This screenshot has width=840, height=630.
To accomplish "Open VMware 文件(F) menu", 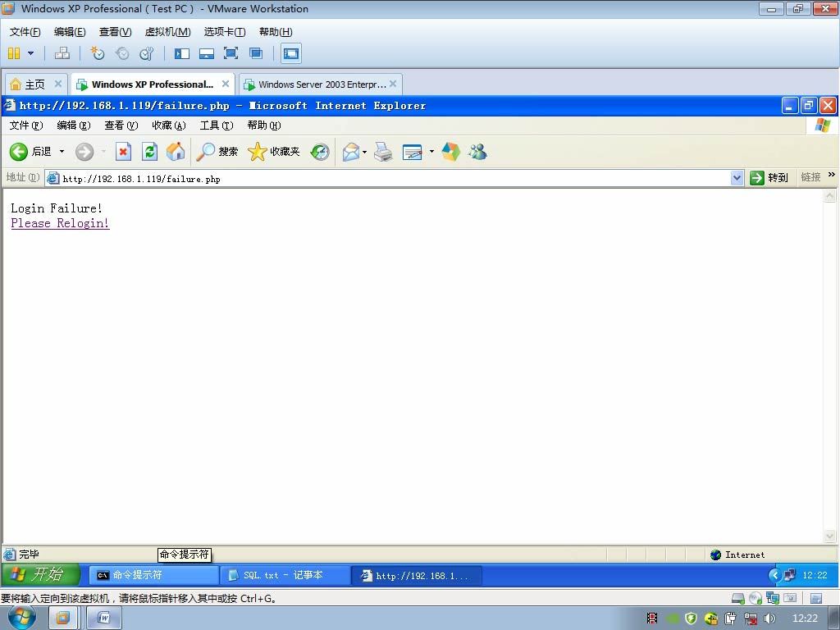I will (25, 32).
